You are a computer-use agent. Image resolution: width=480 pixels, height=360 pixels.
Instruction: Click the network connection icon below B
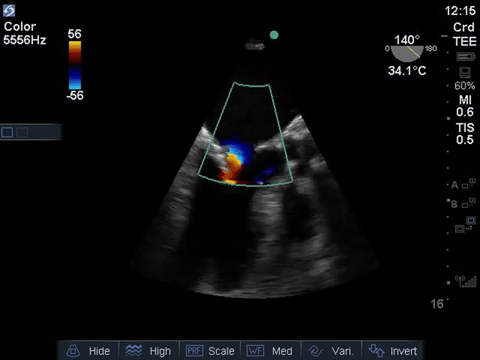(x=466, y=224)
